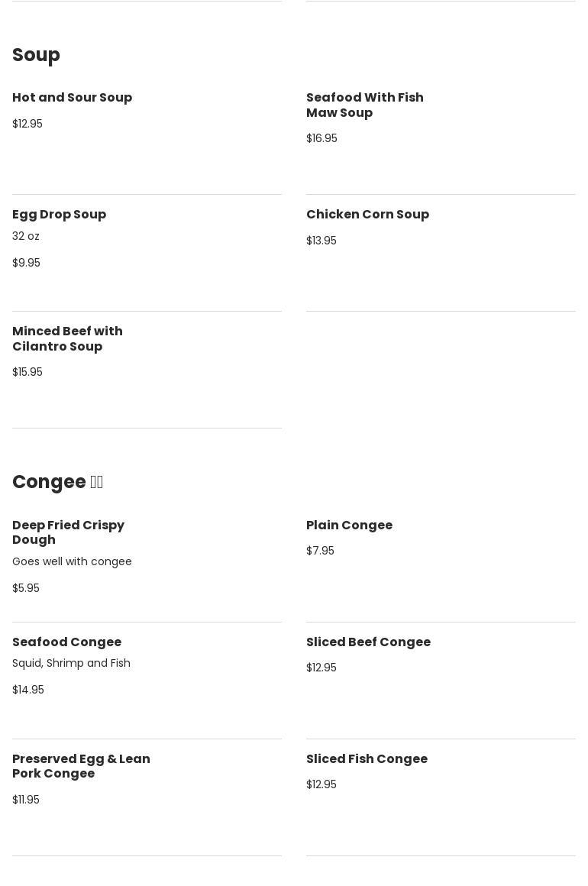Click the $16.95 price
Image resolution: width=588 pixels, height=886 pixels.
pos(321,138)
